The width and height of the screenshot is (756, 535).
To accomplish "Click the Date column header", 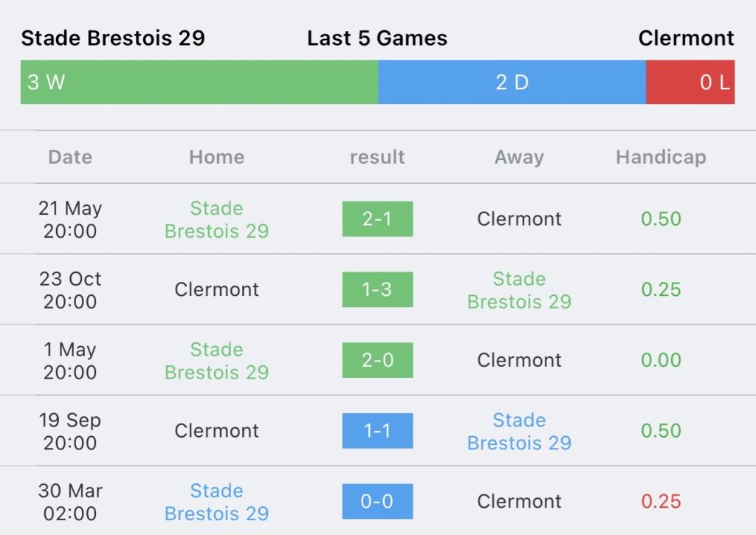I will tap(70, 157).
